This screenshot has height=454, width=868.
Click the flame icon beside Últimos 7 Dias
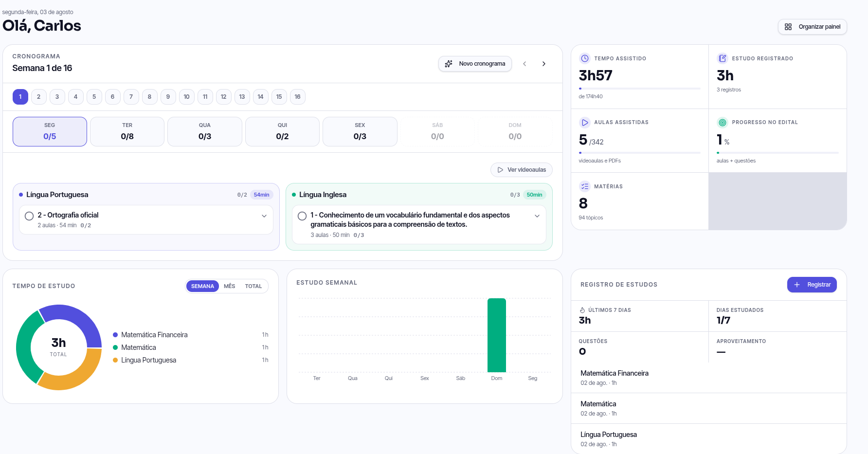582,310
